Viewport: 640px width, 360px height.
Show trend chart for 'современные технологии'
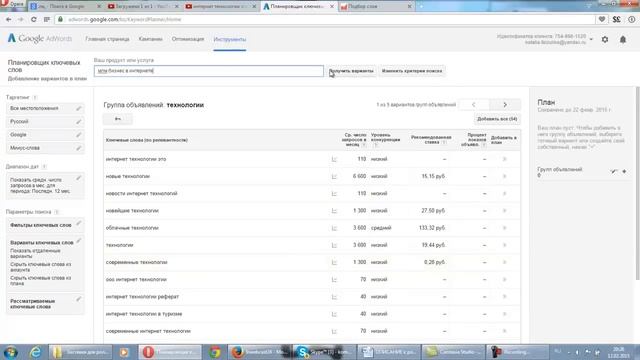coord(334,262)
